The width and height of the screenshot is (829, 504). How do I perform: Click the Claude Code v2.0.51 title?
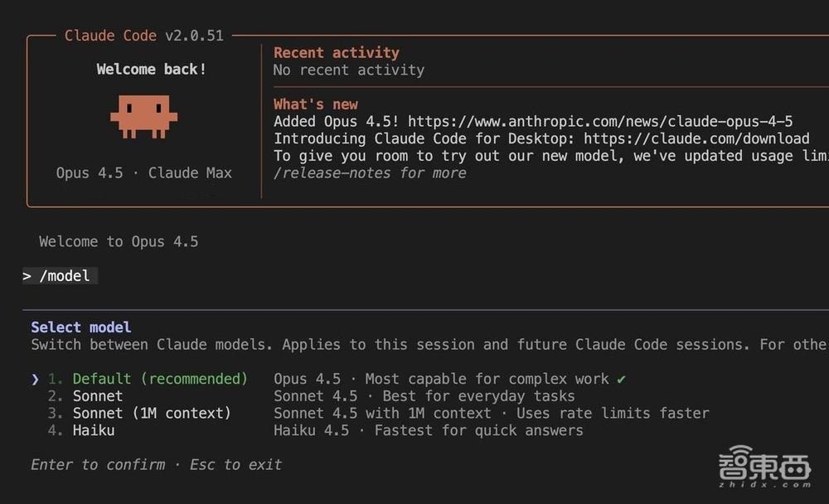(x=143, y=36)
